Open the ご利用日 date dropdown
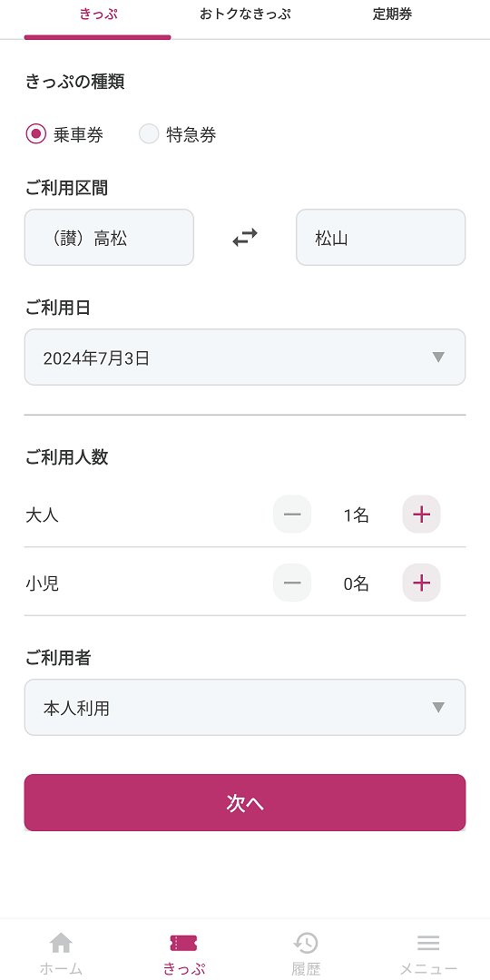The height and width of the screenshot is (980, 490). coord(245,357)
